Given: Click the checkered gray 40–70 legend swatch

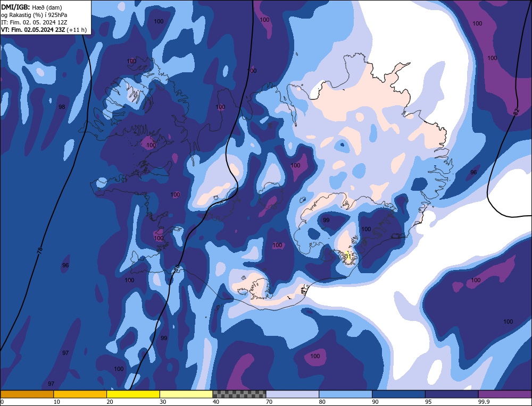Looking at the screenshot, I should click(x=239, y=394).
